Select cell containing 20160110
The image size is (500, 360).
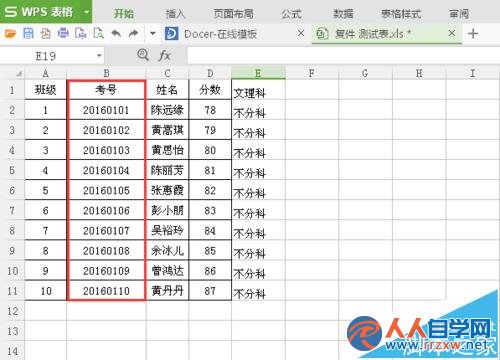coord(106,291)
